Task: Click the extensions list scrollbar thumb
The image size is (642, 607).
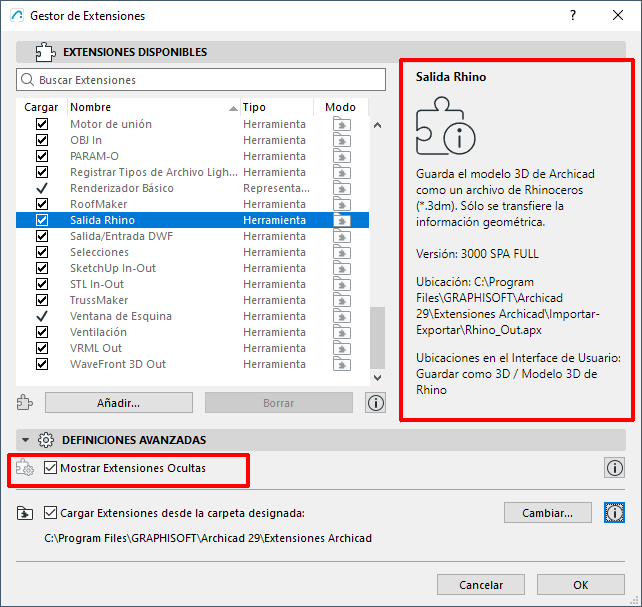Action: pyautogui.click(x=378, y=338)
